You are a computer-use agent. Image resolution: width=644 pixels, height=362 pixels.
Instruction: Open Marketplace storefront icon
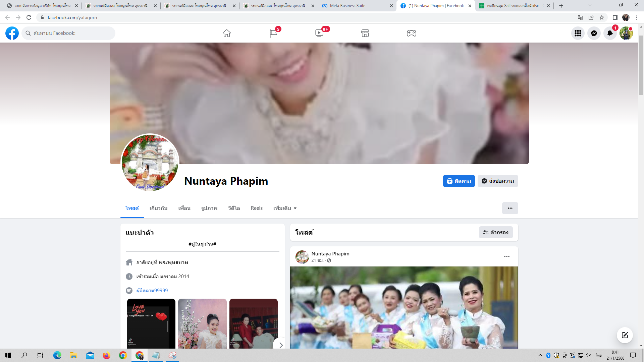(x=365, y=33)
